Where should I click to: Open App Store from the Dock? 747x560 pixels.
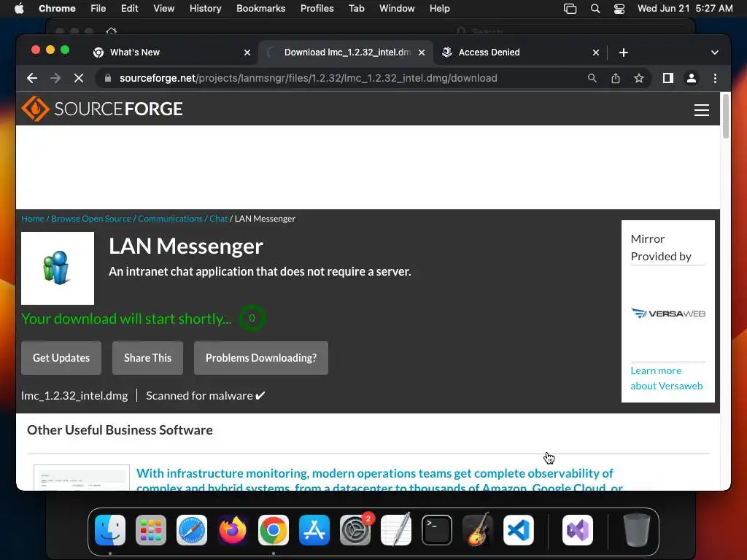pos(314,530)
